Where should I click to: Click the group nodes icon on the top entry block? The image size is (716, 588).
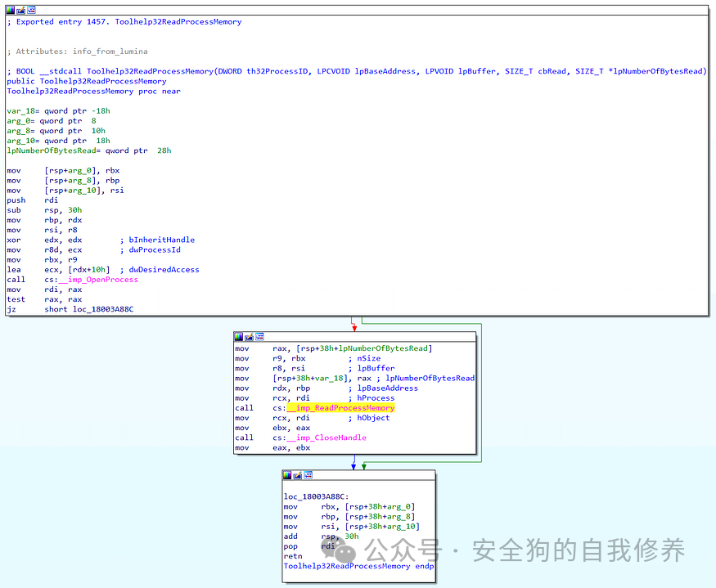32,10
